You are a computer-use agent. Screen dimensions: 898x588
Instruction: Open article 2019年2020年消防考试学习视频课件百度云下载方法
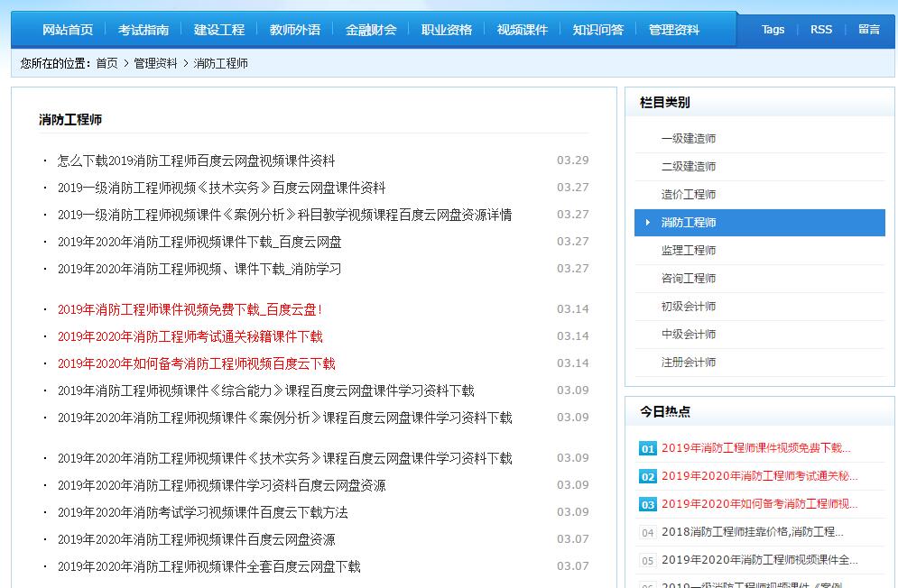202,512
